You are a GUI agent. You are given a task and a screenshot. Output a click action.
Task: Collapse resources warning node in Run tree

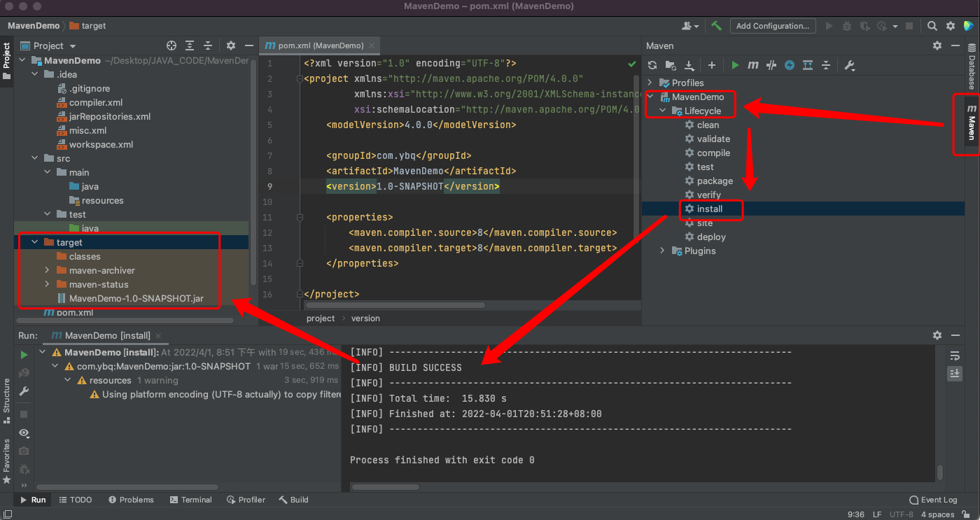[68, 380]
